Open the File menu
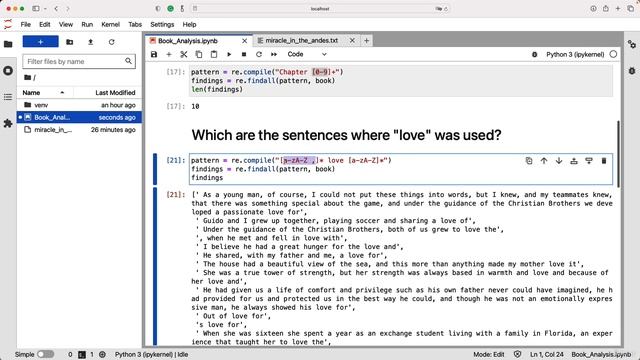This screenshot has width=640, height=360. [25, 24]
